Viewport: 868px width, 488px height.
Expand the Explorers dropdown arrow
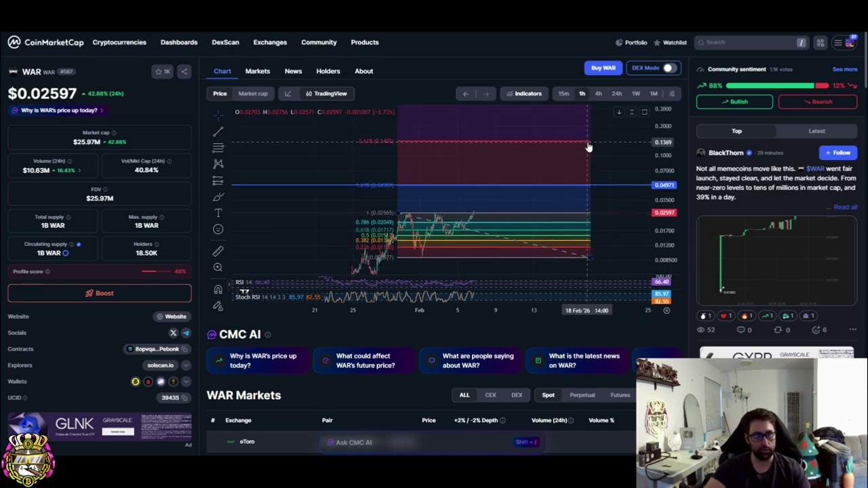[x=186, y=365]
